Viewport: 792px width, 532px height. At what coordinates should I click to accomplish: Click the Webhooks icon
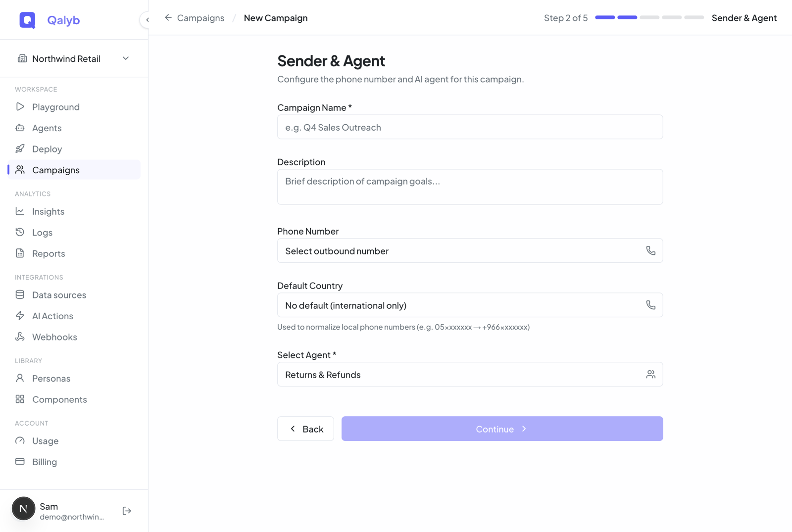click(x=20, y=337)
